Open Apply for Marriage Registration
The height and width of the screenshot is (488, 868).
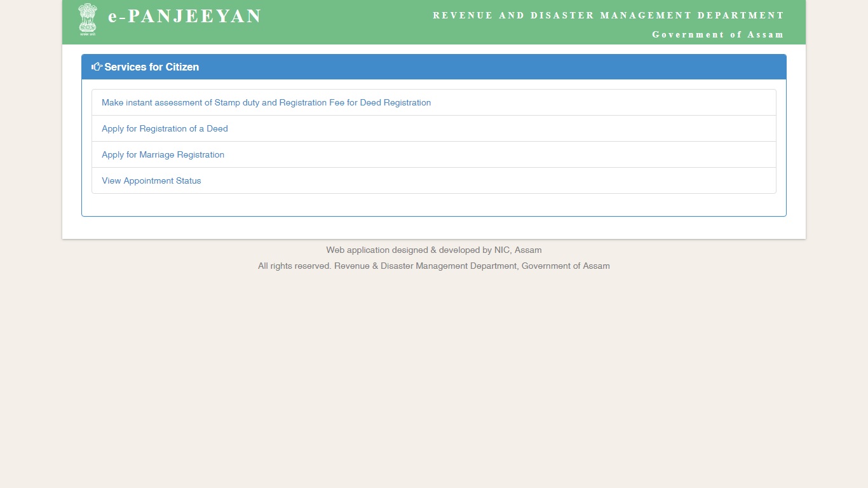163,154
